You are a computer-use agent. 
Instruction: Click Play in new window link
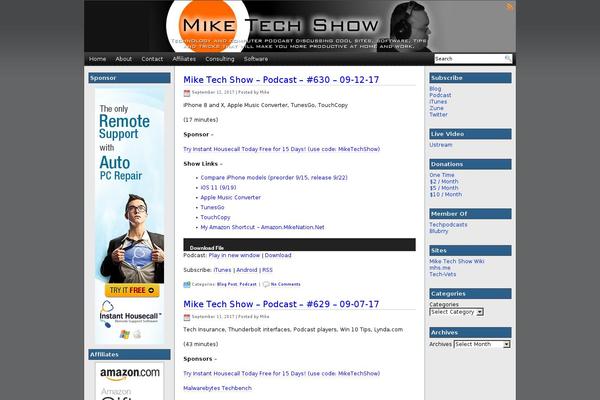(234, 255)
